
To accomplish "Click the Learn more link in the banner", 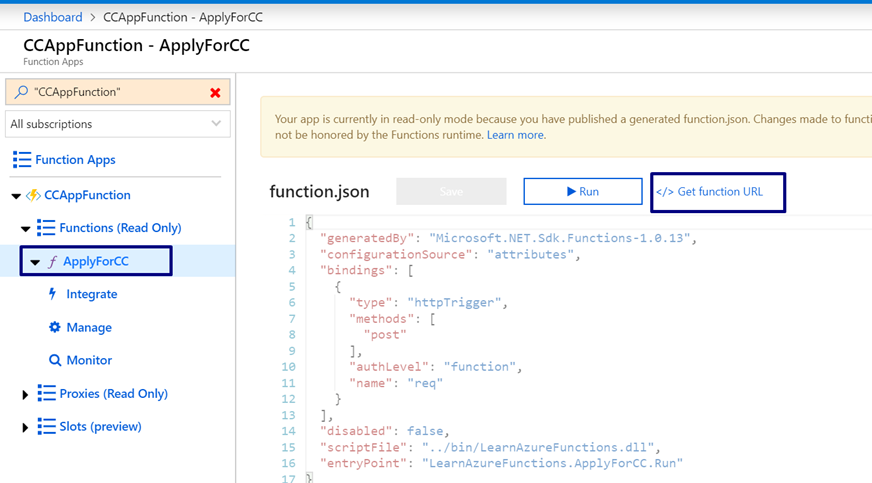I will pyautogui.click(x=516, y=135).
